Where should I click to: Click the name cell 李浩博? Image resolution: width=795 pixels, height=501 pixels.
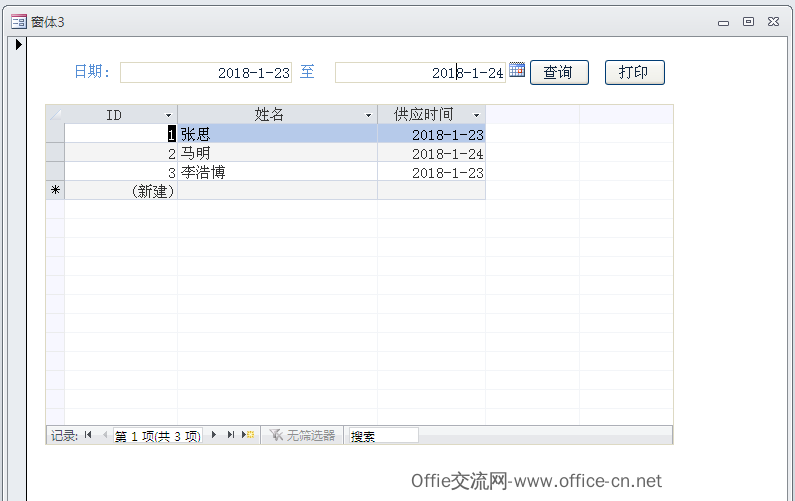277,172
